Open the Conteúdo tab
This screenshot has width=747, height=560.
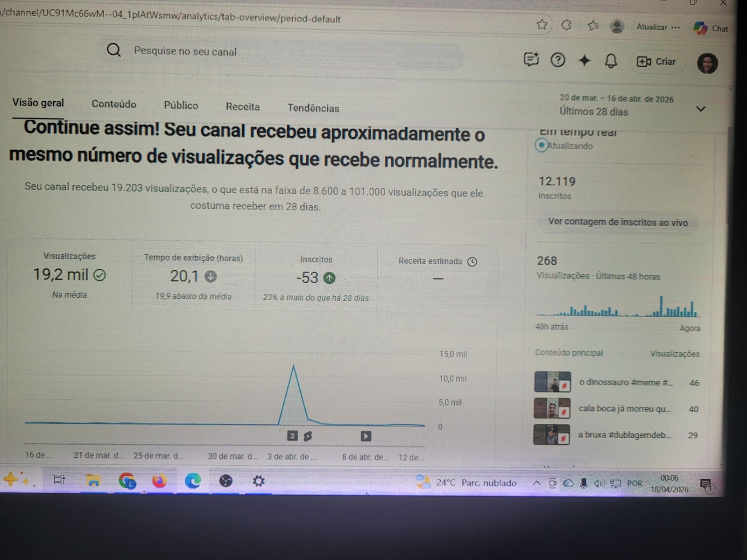(x=114, y=104)
